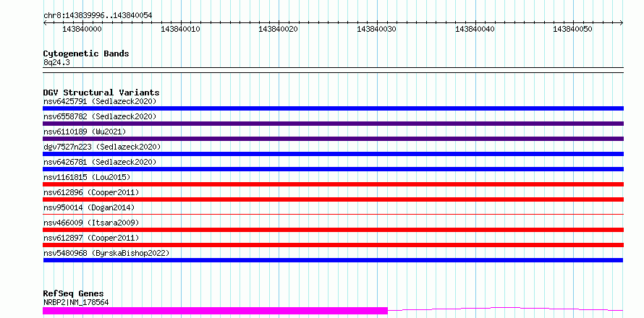Select the red bar under nsv466009
The width and height of the screenshot is (644, 318).
tap(333, 230)
